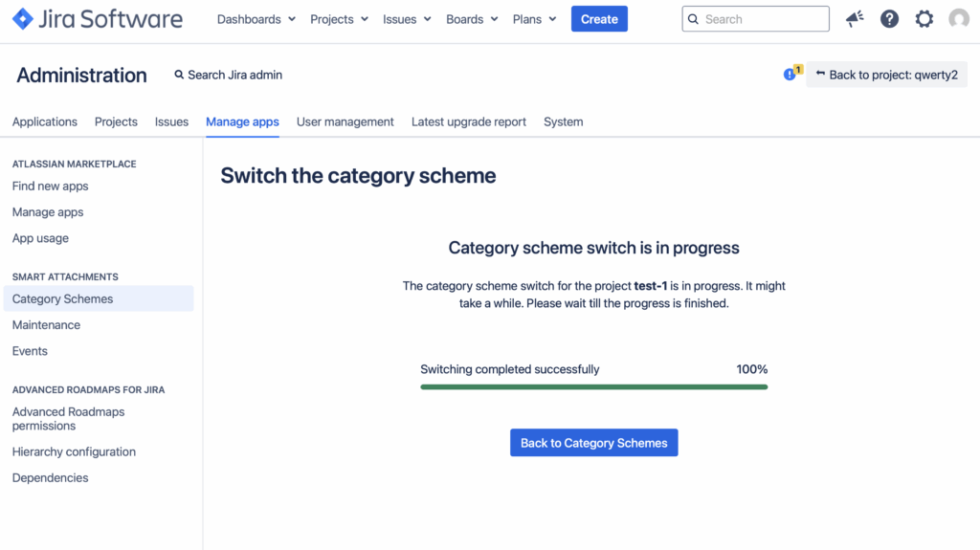Open the feedback megaphone icon
The width and height of the screenshot is (980, 550).
point(855,19)
